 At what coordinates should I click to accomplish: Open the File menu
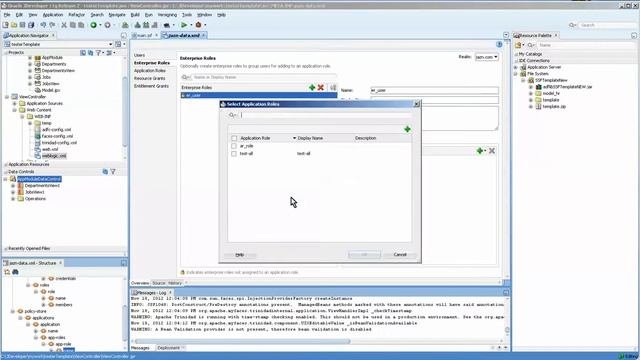7,15
